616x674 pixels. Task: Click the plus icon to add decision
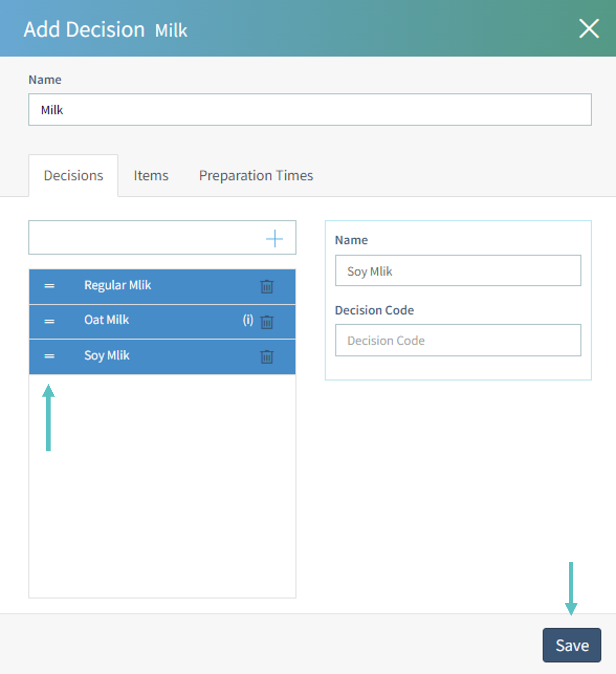pyautogui.click(x=274, y=238)
